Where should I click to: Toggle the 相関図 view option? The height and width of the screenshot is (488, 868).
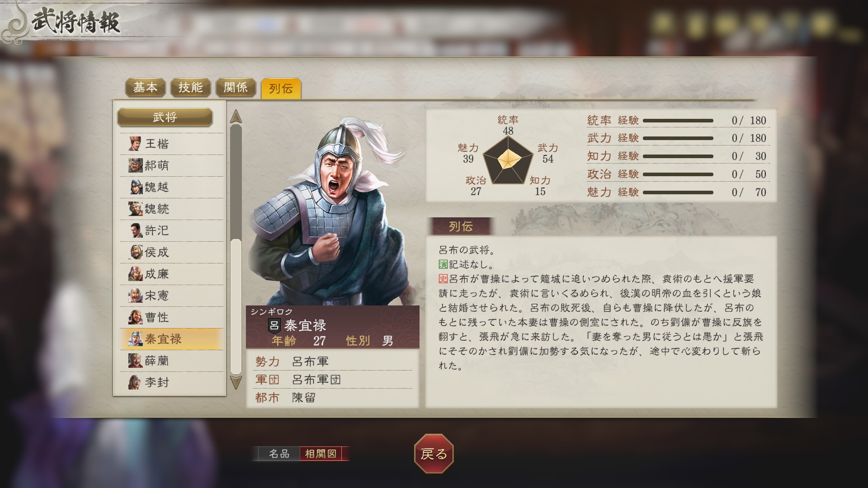321,454
